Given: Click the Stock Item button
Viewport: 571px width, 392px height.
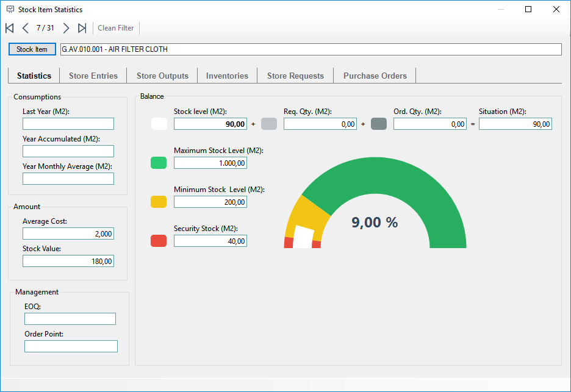Looking at the screenshot, I should click(32, 49).
